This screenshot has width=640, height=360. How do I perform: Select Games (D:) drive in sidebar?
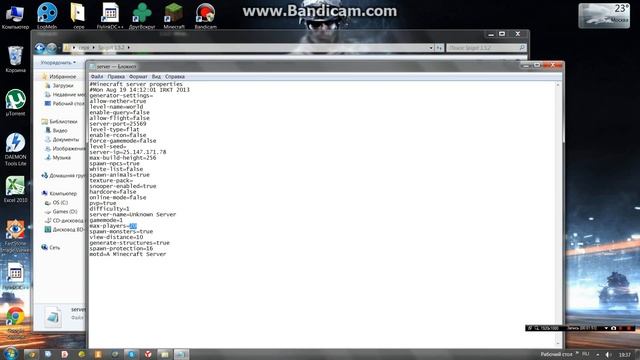[x=61, y=211]
